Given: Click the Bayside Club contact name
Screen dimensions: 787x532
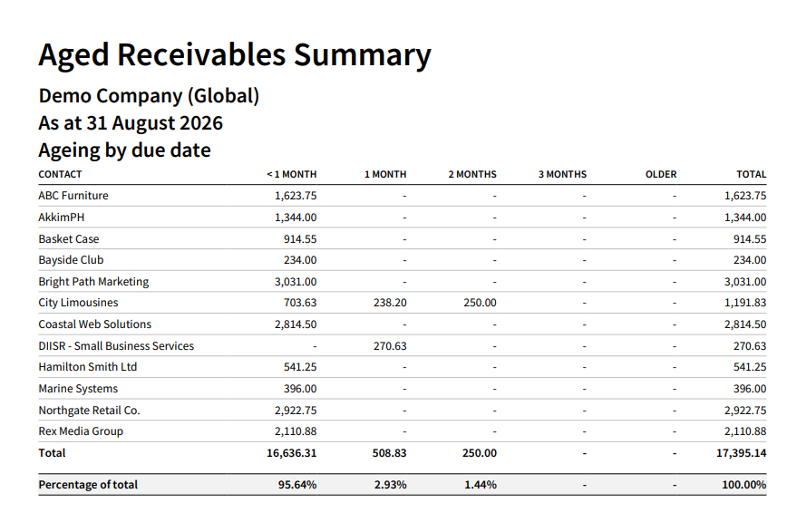Looking at the screenshot, I should point(72,260).
